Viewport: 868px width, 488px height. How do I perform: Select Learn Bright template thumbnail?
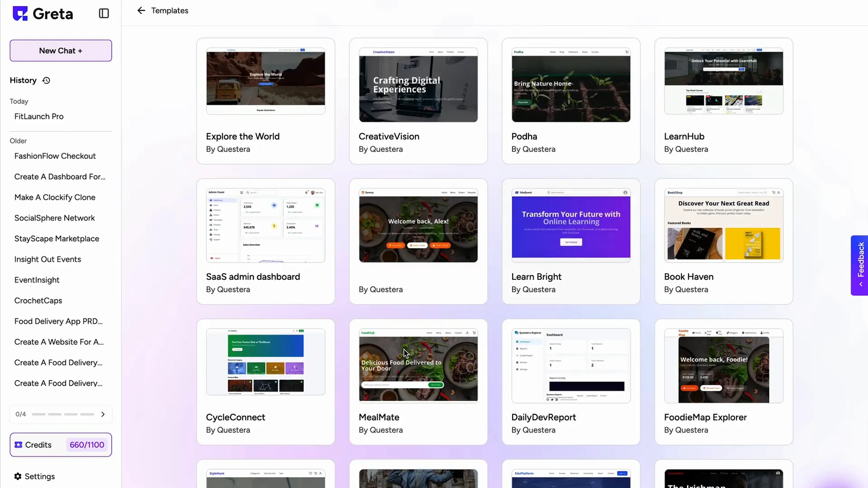click(571, 226)
